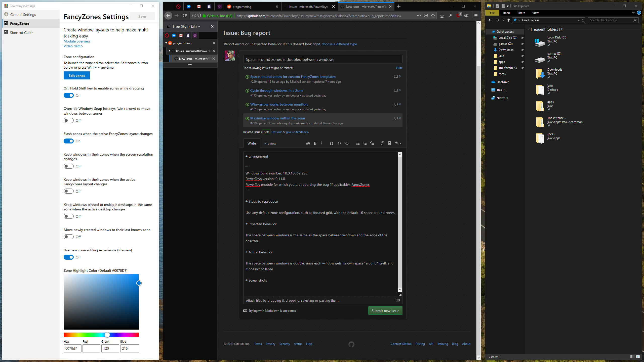Click the mention (@) icon in editor

coord(382,143)
